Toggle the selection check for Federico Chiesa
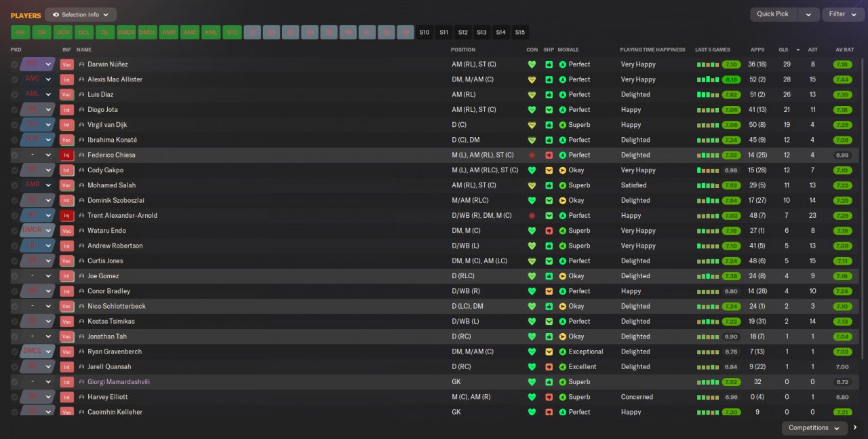 point(14,155)
